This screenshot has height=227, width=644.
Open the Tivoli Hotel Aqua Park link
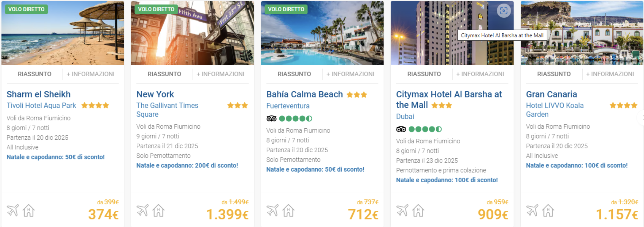(x=41, y=106)
